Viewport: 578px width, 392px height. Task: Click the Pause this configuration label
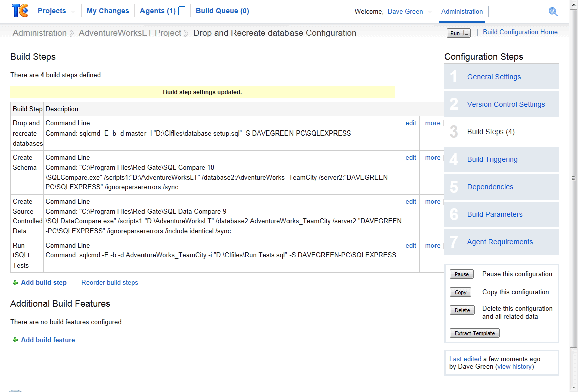[517, 274]
